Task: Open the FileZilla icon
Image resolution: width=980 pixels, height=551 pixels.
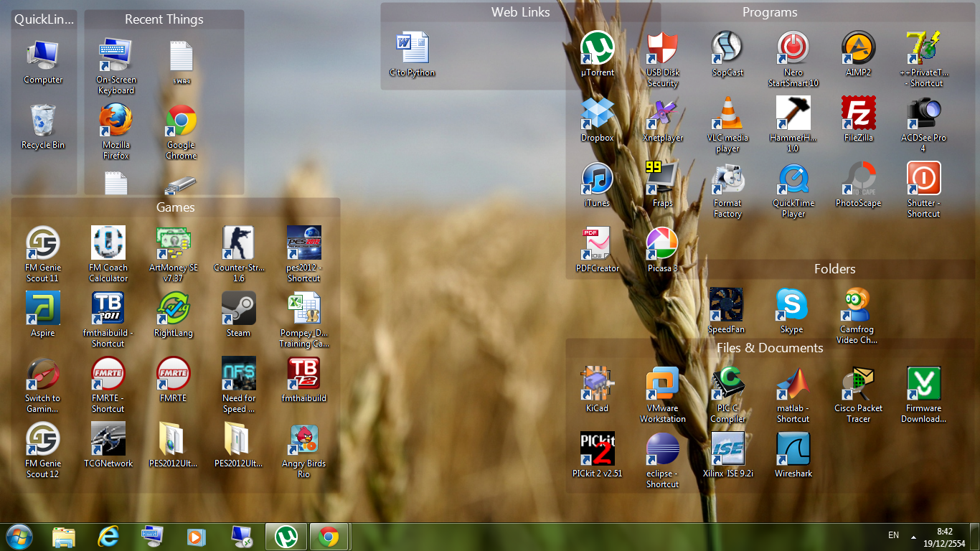Action: [858, 119]
